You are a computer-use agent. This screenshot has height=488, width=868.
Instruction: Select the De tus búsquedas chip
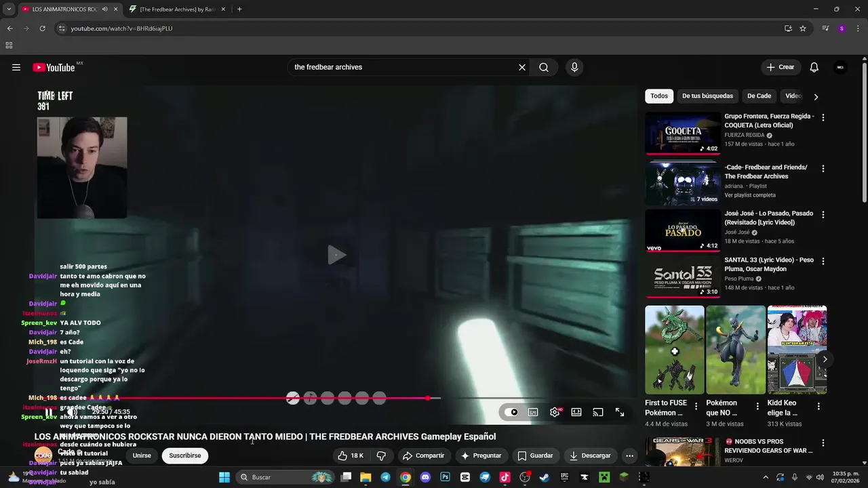pos(707,96)
